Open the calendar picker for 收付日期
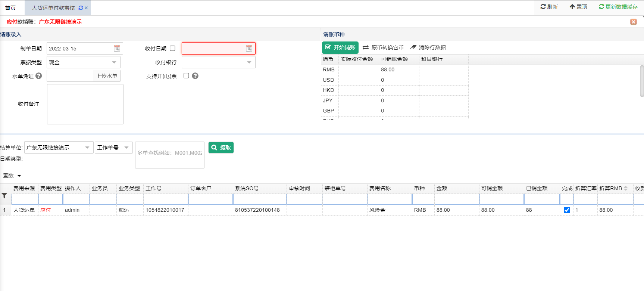Screen dimensions: 644x291 [249, 49]
